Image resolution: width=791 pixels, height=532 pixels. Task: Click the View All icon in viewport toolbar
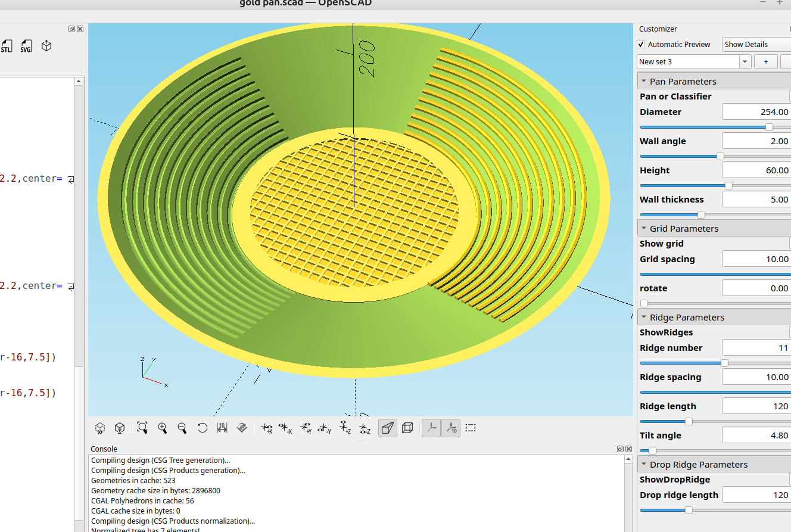[x=142, y=428]
